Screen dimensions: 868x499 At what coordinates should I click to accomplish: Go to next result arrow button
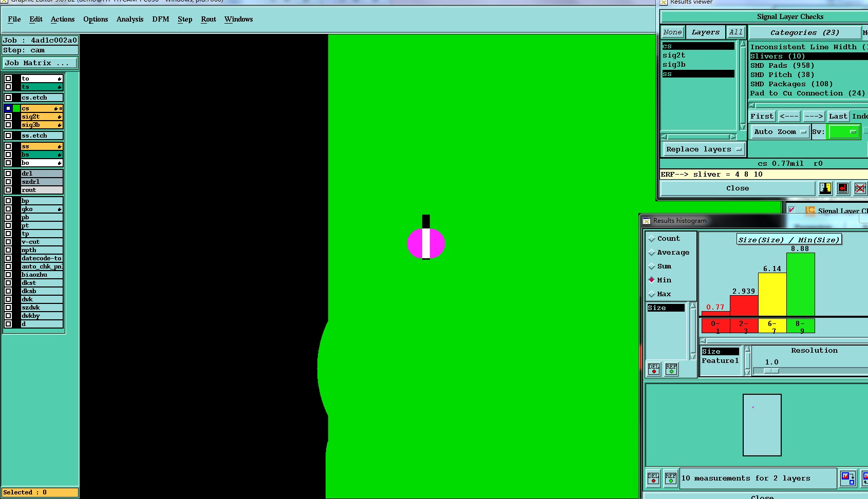click(x=814, y=117)
